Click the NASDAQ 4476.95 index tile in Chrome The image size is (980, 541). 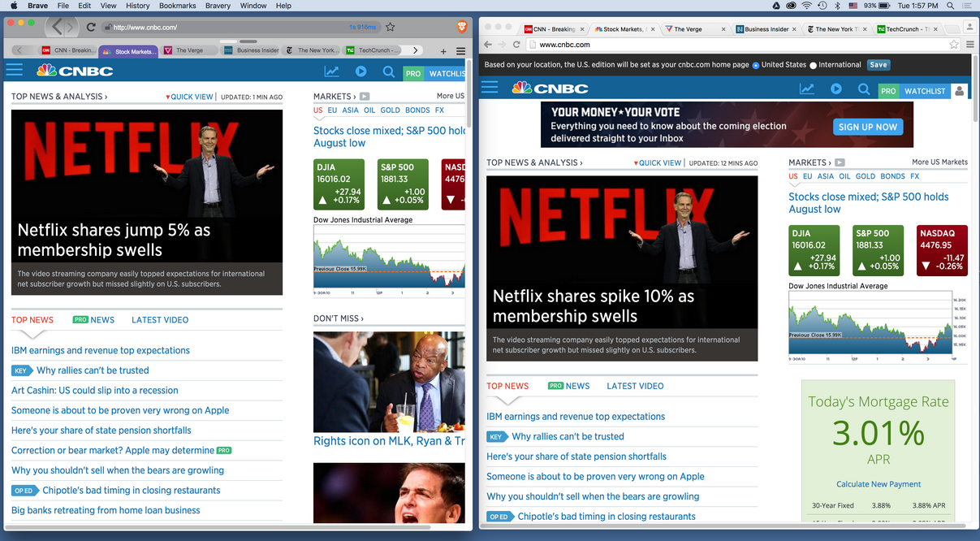(x=942, y=249)
